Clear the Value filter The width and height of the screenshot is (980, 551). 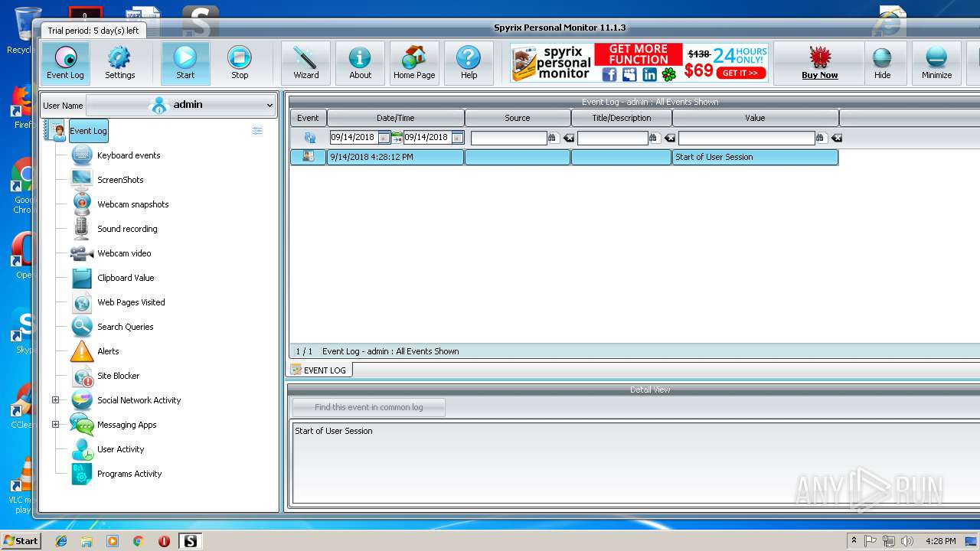click(836, 138)
